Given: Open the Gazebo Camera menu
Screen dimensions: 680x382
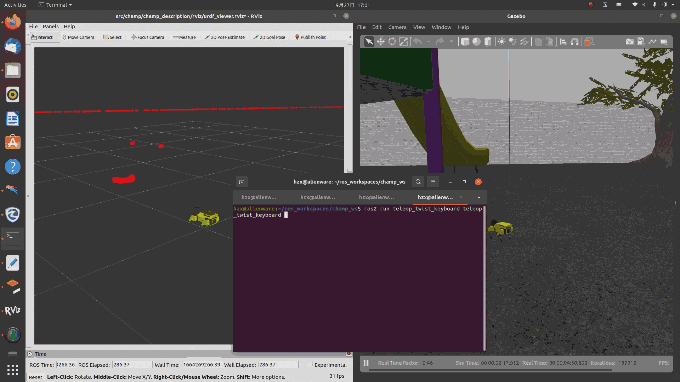Looking at the screenshot, I should pyautogui.click(x=397, y=27).
